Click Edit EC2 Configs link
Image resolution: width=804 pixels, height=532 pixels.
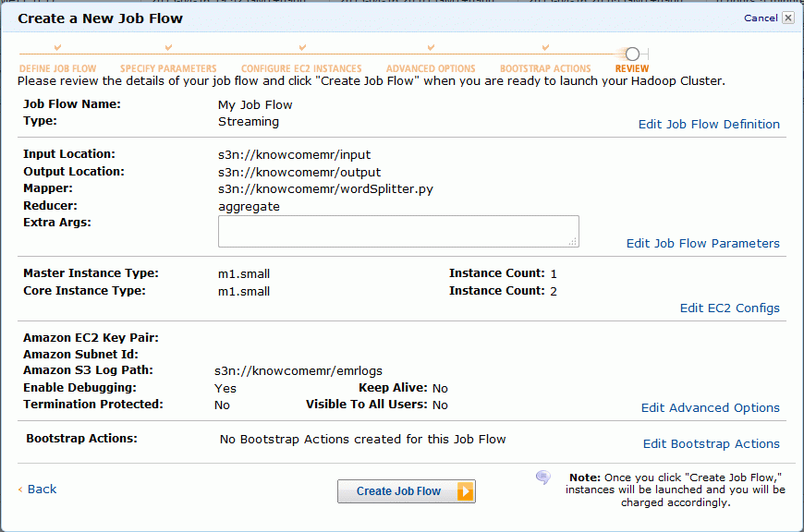(x=730, y=308)
